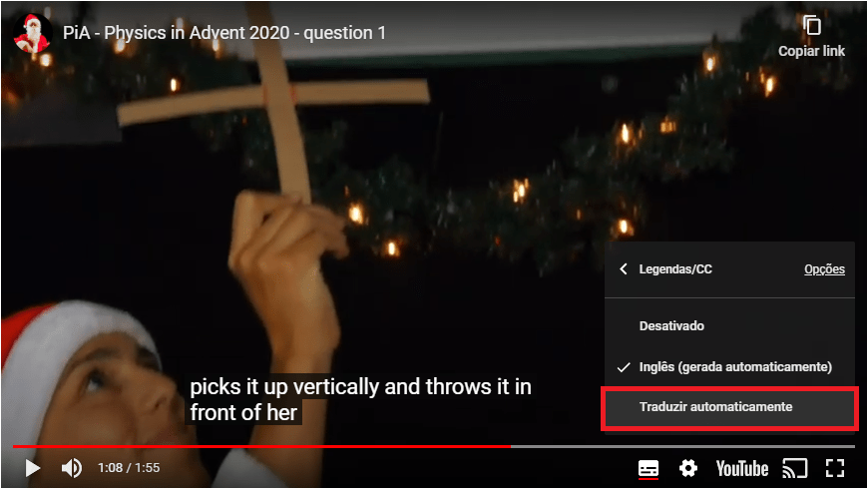Open the video on YouTube logo
The height and width of the screenshot is (488, 868).
point(741,469)
